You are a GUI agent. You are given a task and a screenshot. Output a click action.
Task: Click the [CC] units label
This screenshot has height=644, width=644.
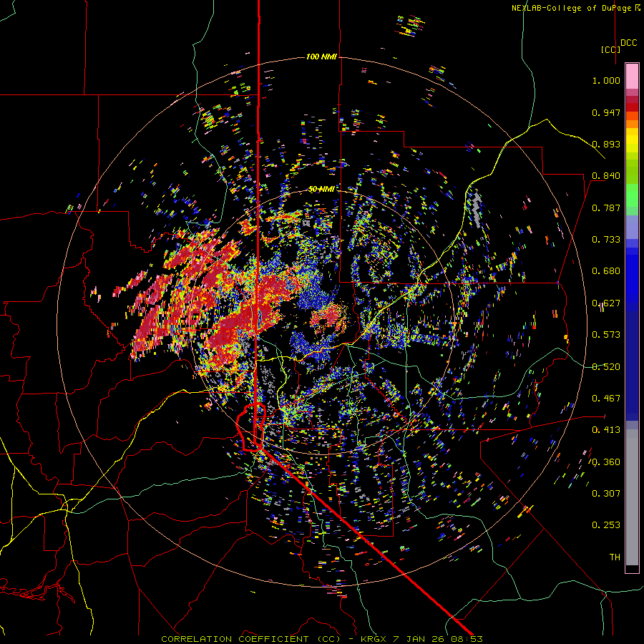(x=611, y=49)
